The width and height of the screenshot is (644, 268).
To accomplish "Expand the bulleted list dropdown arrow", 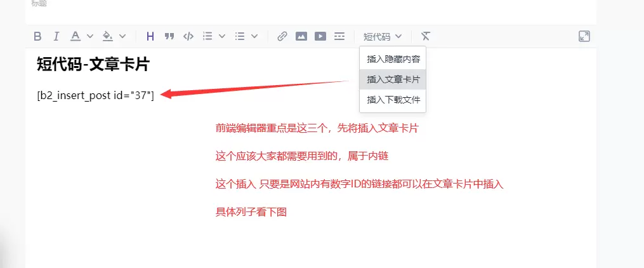I will tap(254, 36).
